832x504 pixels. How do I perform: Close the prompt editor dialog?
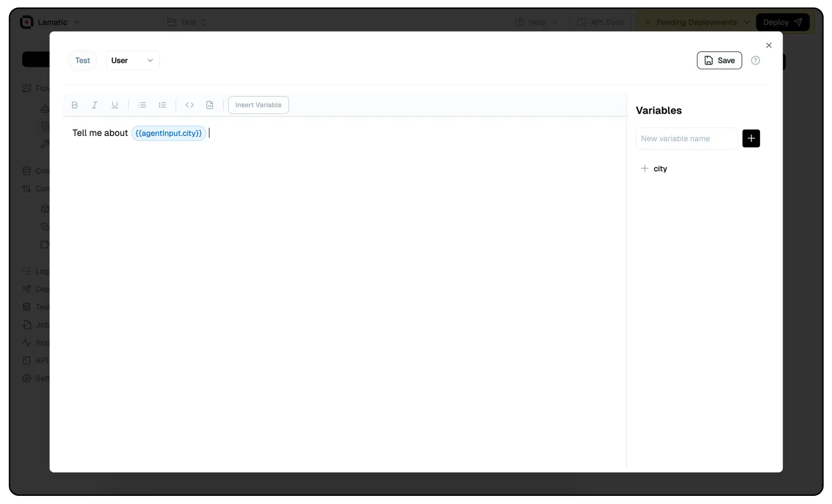768,45
